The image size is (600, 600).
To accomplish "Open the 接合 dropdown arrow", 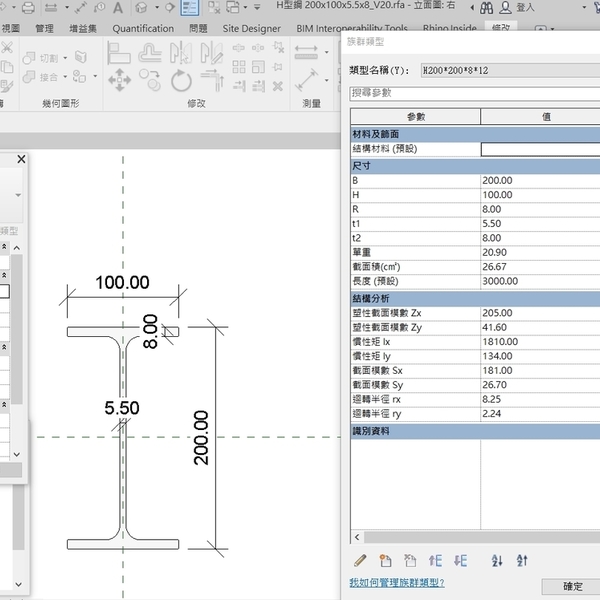I will click(x=66, y=77).
